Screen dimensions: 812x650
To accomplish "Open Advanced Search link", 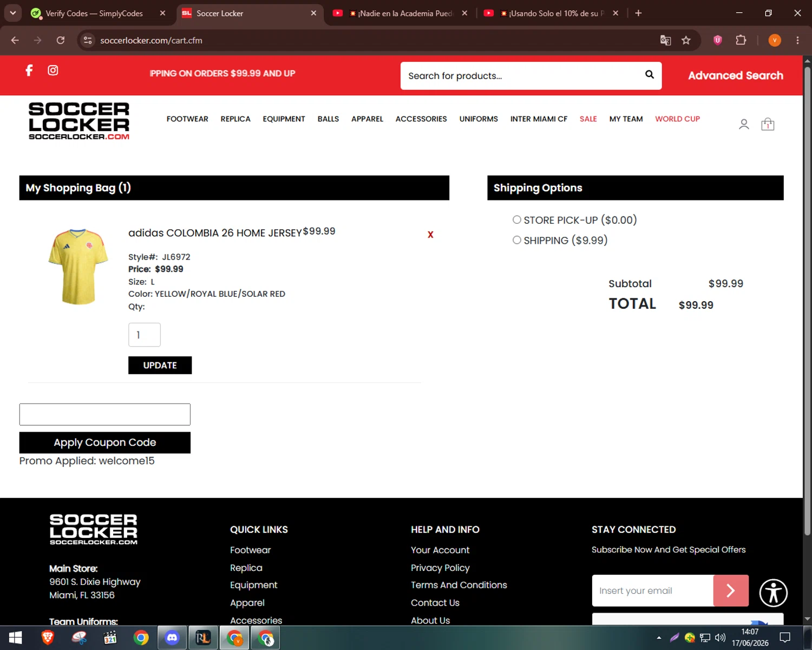I will (735, 76).
